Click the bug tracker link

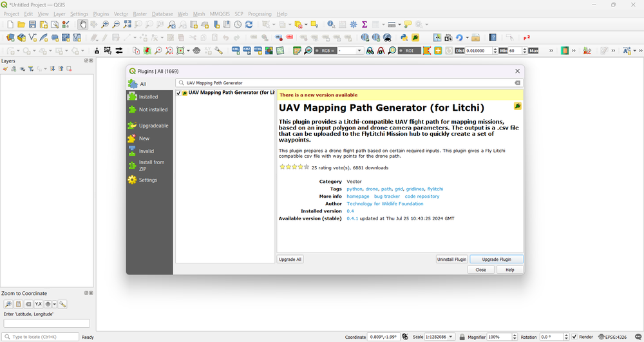(387, 196)
